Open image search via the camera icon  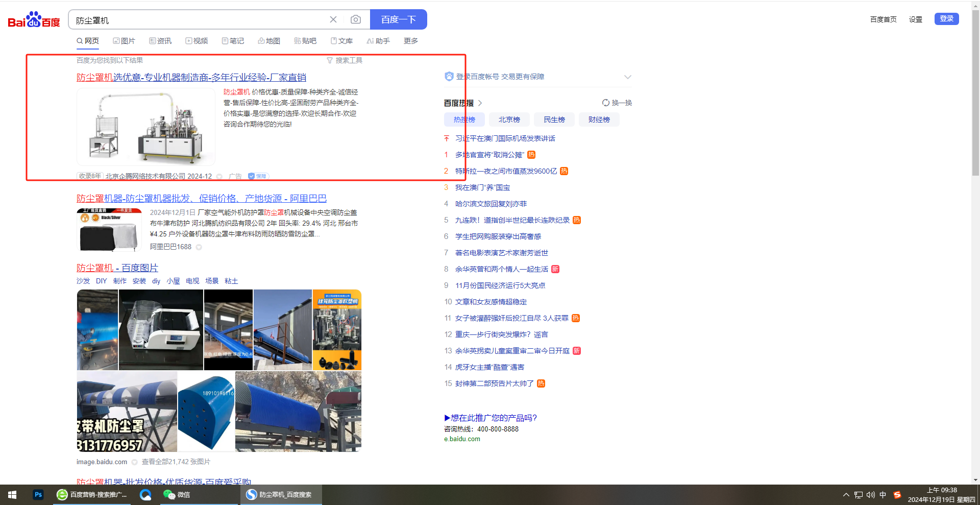(356, 19)
